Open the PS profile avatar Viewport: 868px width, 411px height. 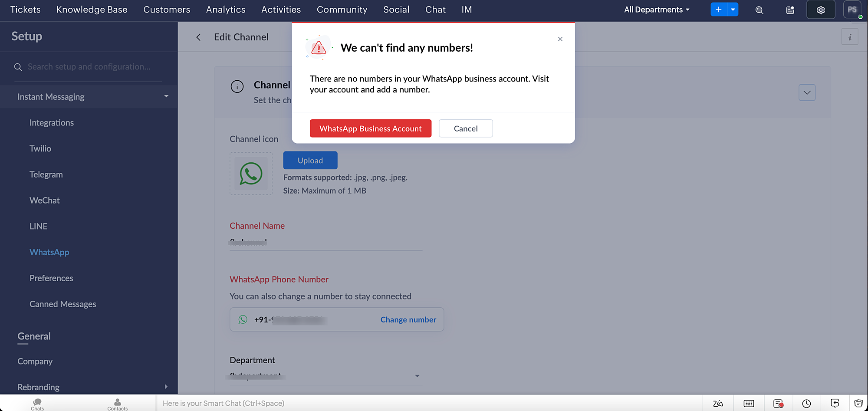[852, 10]
